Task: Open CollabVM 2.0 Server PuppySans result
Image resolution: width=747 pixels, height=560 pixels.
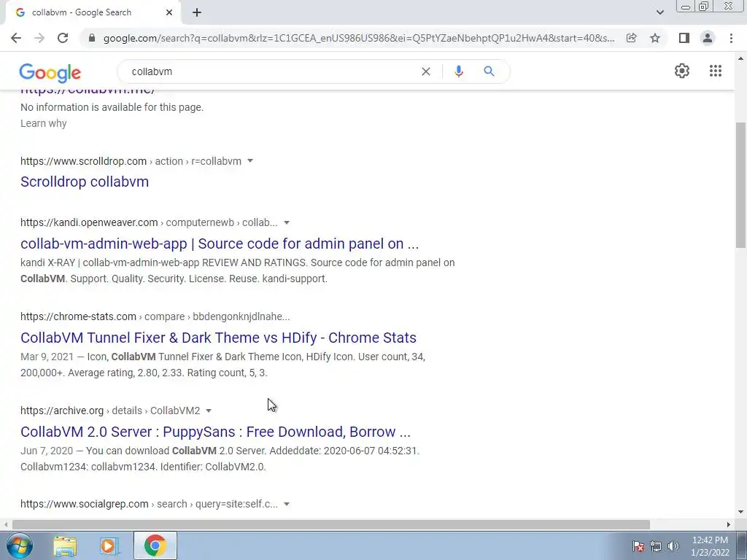Action: pyautogui.click(x=215, y=432)
